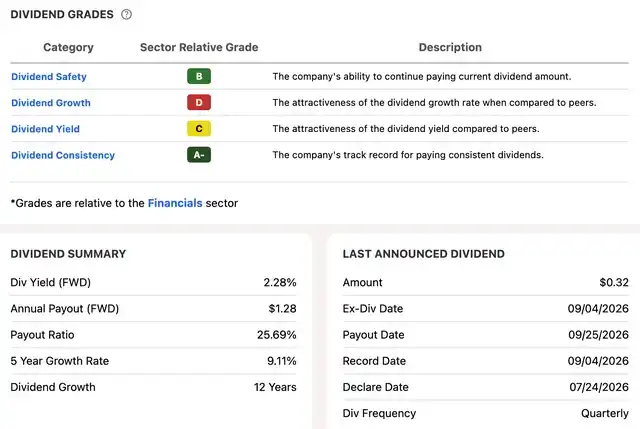Click the DIVIDEND SUMMARY heading
Image resolution: width=640 pixels, height=429 pixels.
(68, 254)
